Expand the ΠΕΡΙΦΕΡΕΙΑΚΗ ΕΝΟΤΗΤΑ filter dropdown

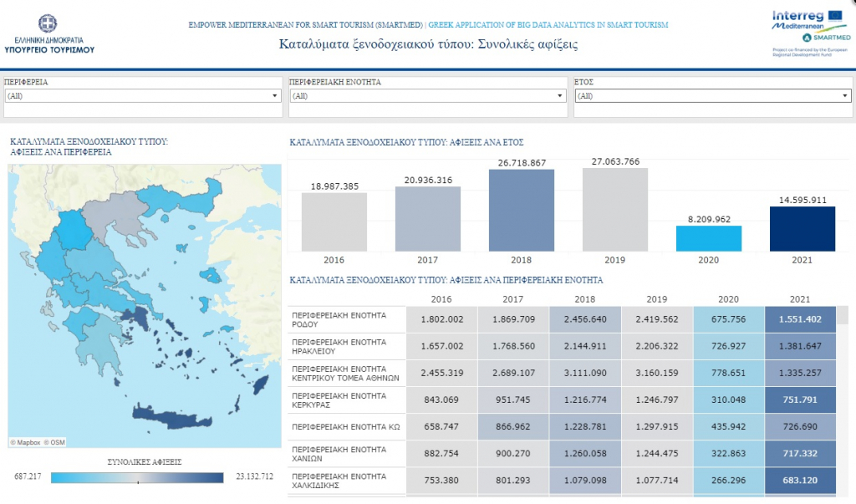point(427,96)
